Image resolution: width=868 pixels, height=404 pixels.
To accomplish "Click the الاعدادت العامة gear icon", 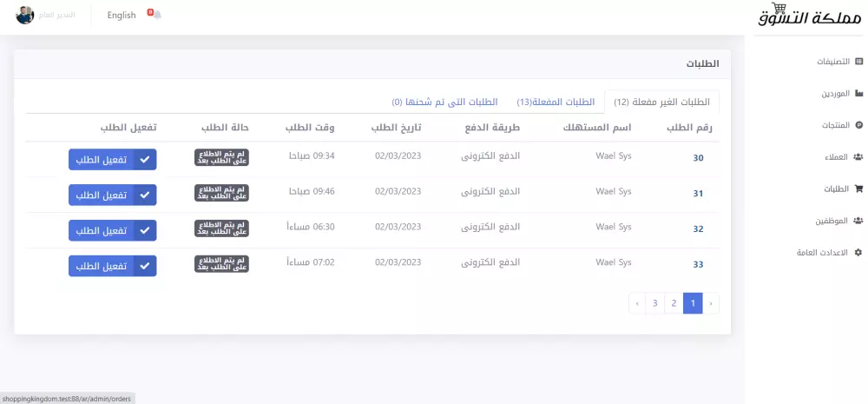I will [859, 252].
